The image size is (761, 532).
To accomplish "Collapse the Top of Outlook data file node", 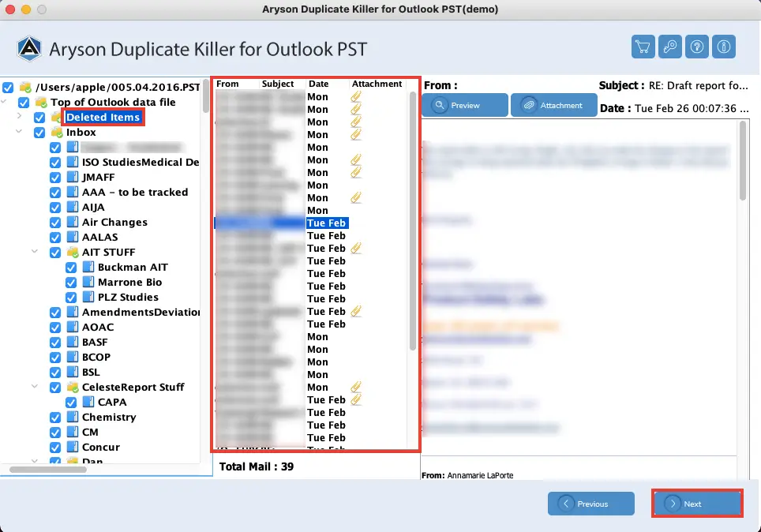I will tap(4, 102).
